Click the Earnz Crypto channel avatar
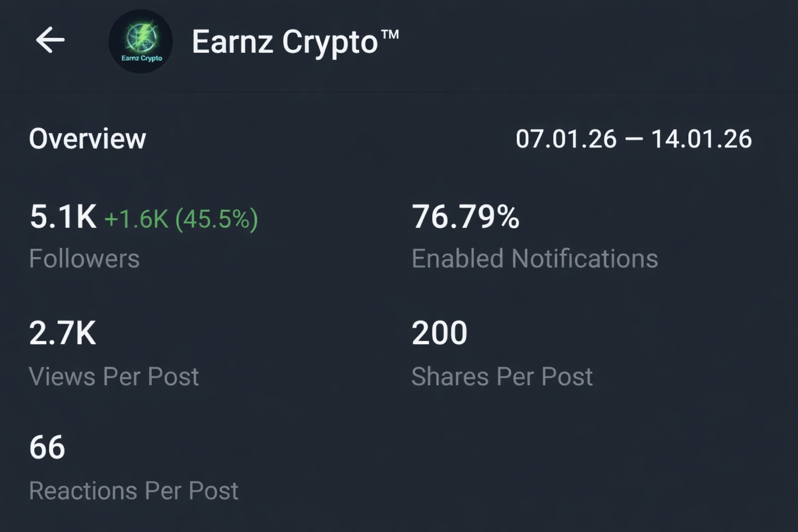 click(x=141, y=41)
